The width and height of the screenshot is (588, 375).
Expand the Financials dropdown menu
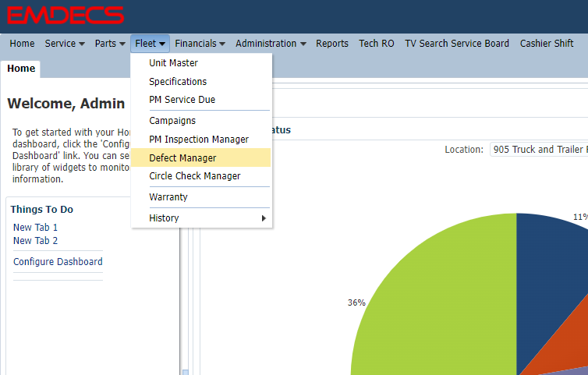tap(200, 44)
